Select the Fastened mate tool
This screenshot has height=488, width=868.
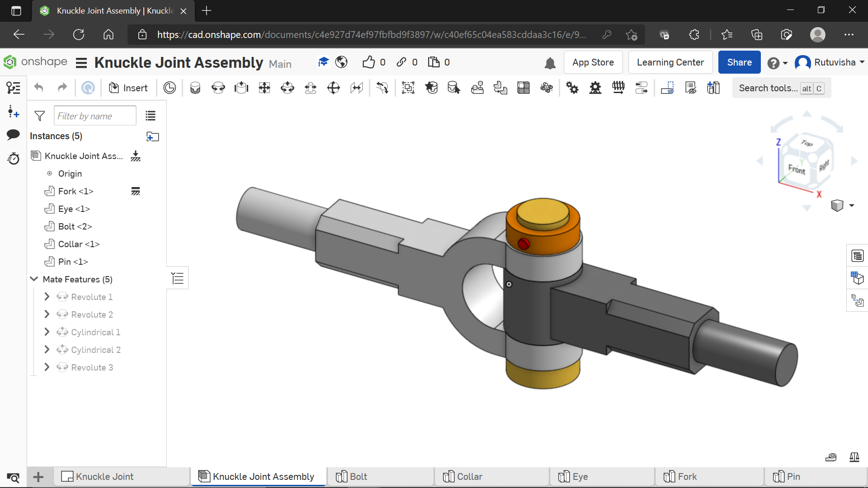pos(195,88)
